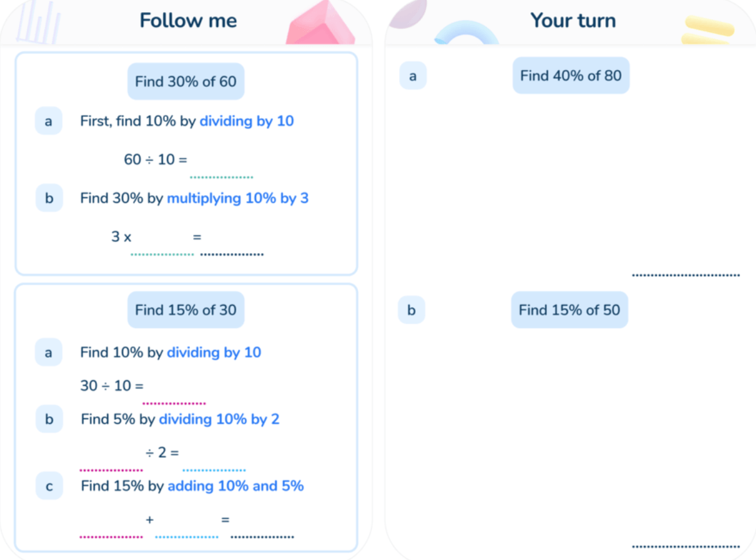Image resolution: width=756 pixels, height=560 pixels.
Task: Select the 'Find 15% of 50' label
Action: 569,310
